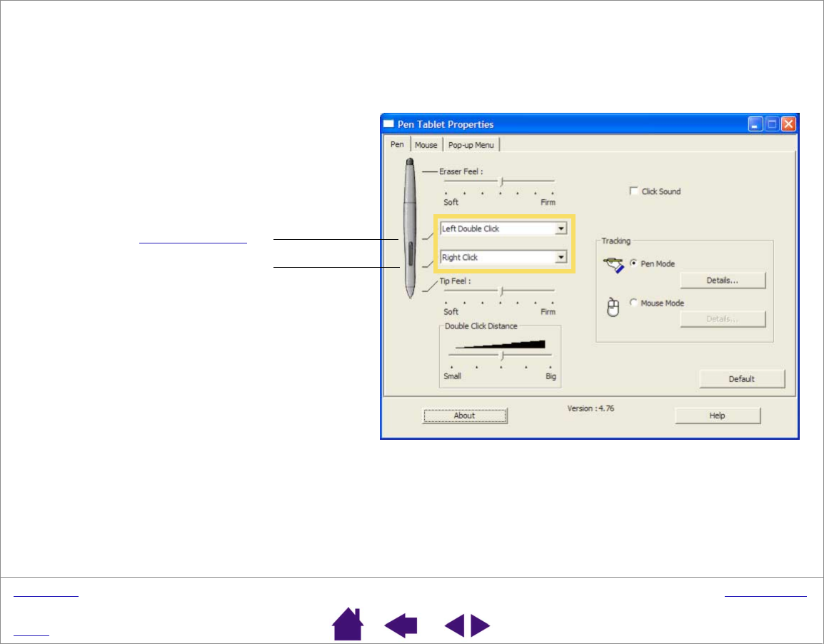Click the Double Click Distance slider handle
This screenshot has height=644, width=824.
pyautogui.click(x=503, y=356)
